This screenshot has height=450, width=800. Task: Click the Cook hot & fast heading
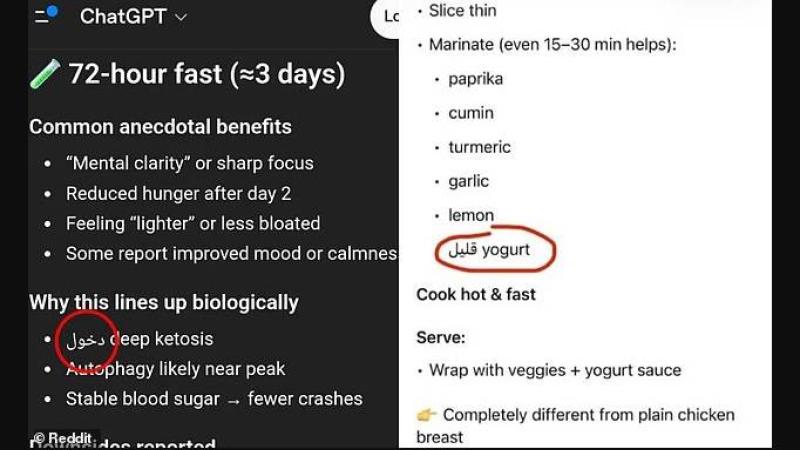click(x=476, y=294)
